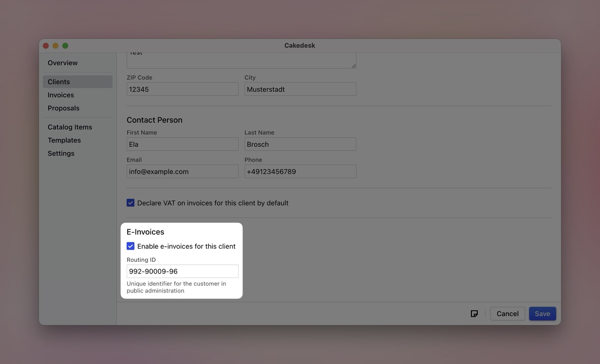Viewport: 600px width, 364px height.
Task: Go to the Proposals section
Action: point(63,108)
